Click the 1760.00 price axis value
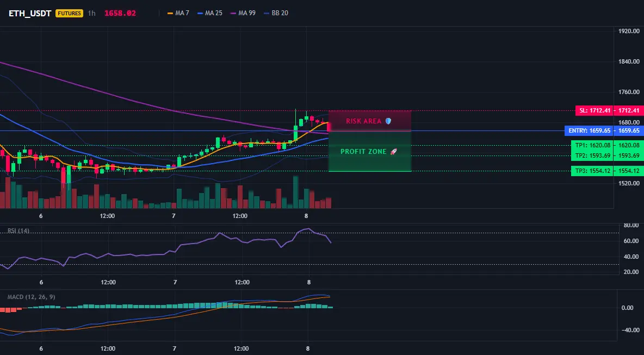644x355 pixels. 629,92
